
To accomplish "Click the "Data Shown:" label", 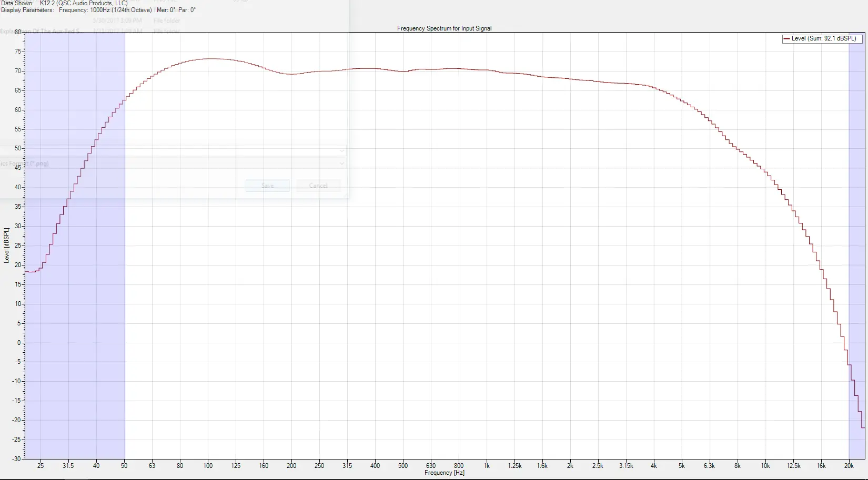I will point(17,3).
